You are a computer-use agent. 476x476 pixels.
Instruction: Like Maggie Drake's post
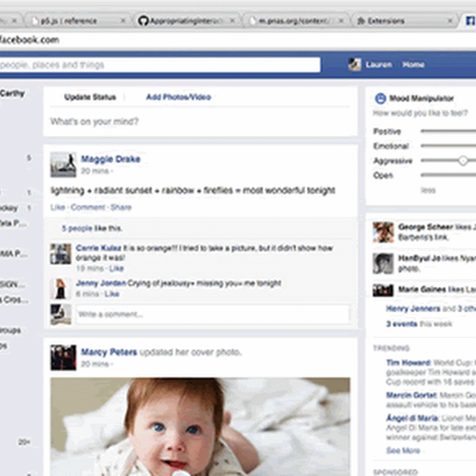pyautogui.click(x=58, y=207)
